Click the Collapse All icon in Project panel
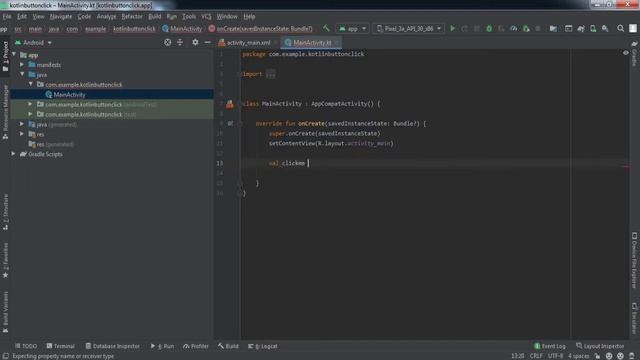 [x=180, y=42]
